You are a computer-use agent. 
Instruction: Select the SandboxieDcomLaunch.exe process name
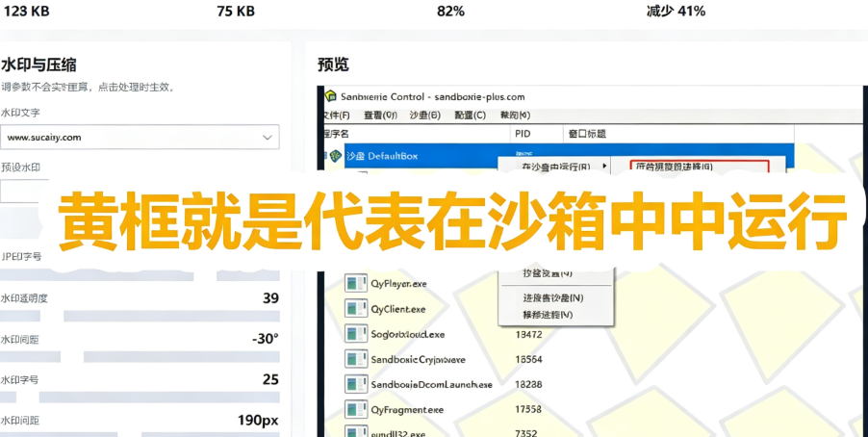point(432,384)
